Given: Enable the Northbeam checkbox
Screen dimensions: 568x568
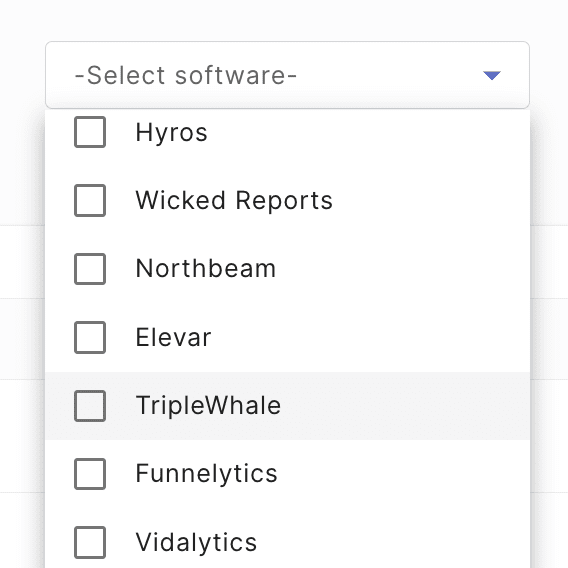Looking at the screenshot, I should [x=90, y=269].
